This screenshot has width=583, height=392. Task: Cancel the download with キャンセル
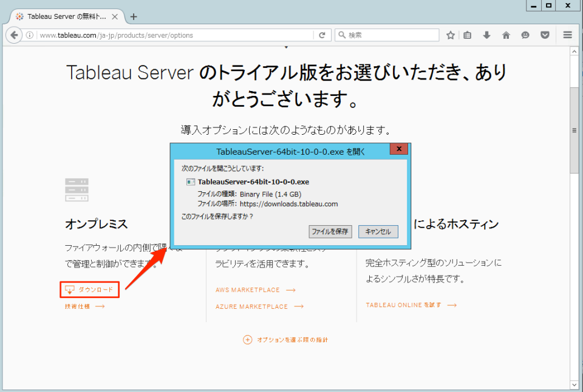tap(378, 232)
